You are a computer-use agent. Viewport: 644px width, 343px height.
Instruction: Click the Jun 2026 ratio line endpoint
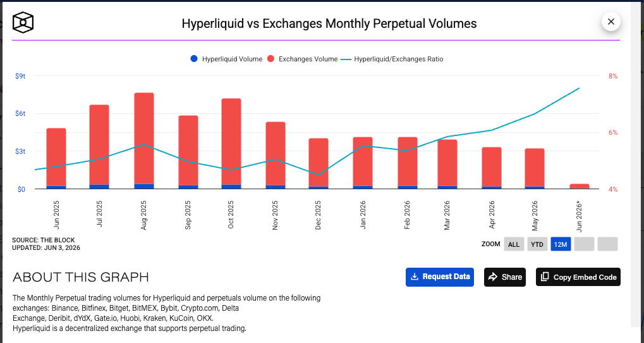tap(579, 88)
